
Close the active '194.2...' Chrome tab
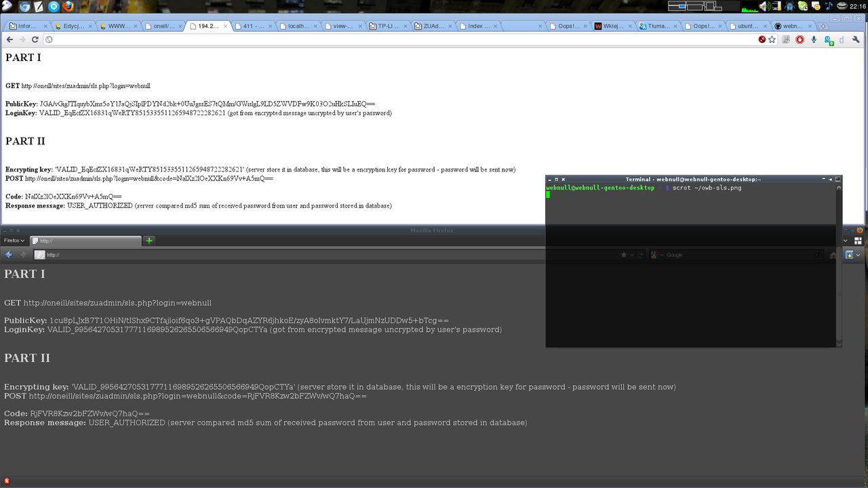coord(226,26)
